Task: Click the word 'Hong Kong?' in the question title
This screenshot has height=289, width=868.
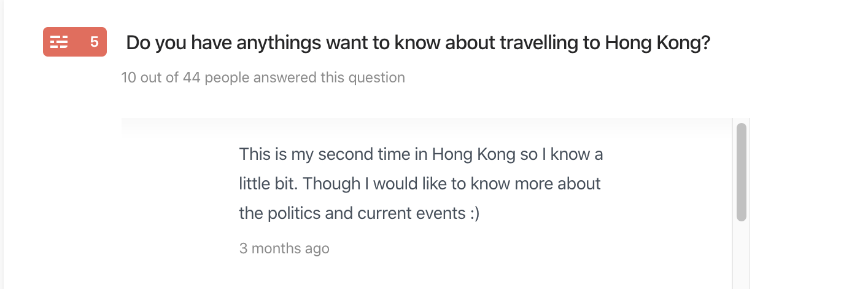Action: [x=657, y=43]
